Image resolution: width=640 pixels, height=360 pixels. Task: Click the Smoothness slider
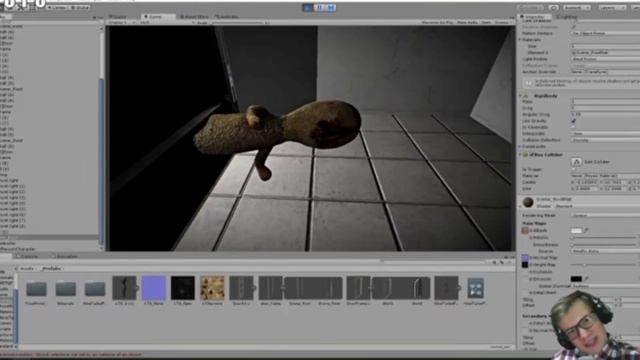click(x=604, y=245)
